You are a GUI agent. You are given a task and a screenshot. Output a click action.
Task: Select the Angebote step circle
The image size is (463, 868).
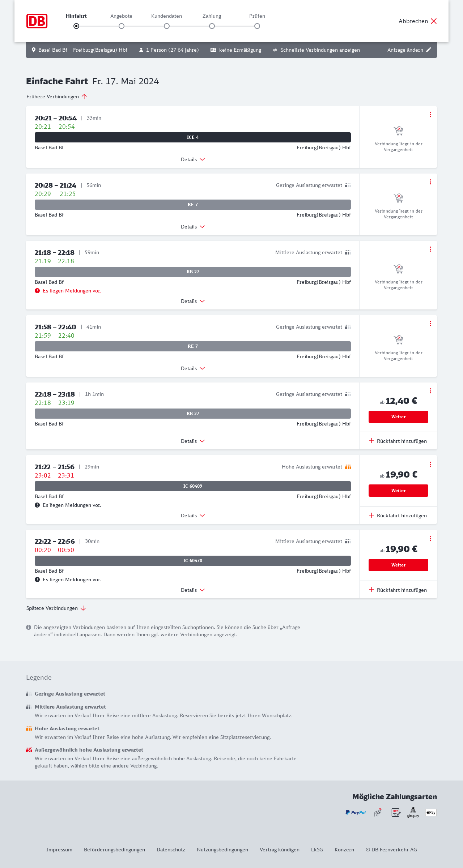point(122,26)
